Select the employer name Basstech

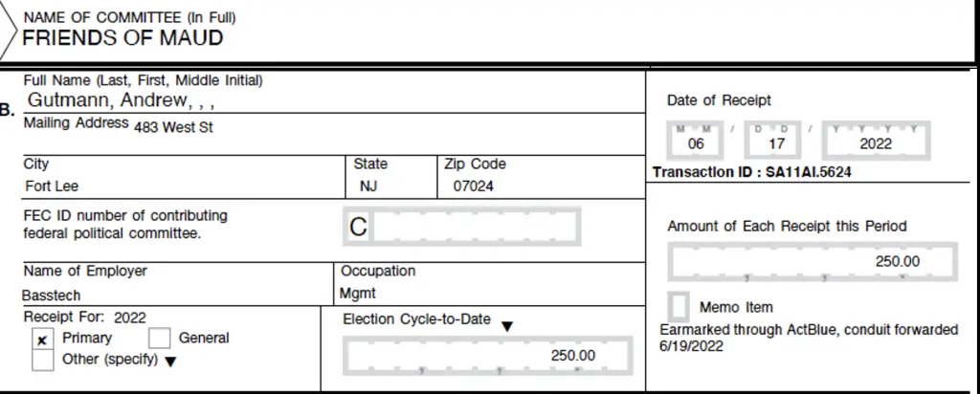(x=52, y=295)
